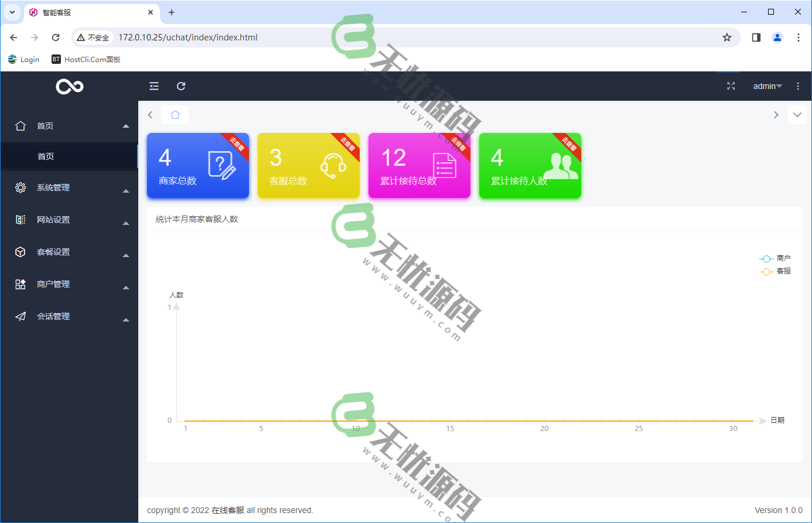
Task: Click the infinity logo in the sidebar
Action: tap(70, 87)
